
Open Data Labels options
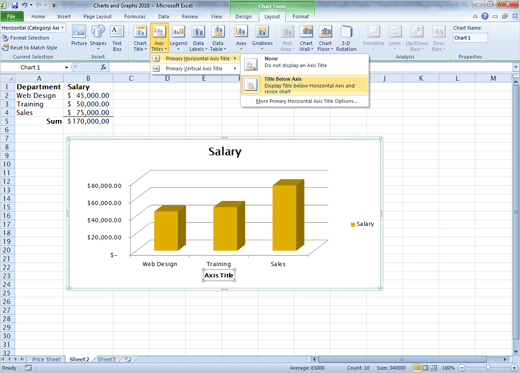click(x=198, y=38)
